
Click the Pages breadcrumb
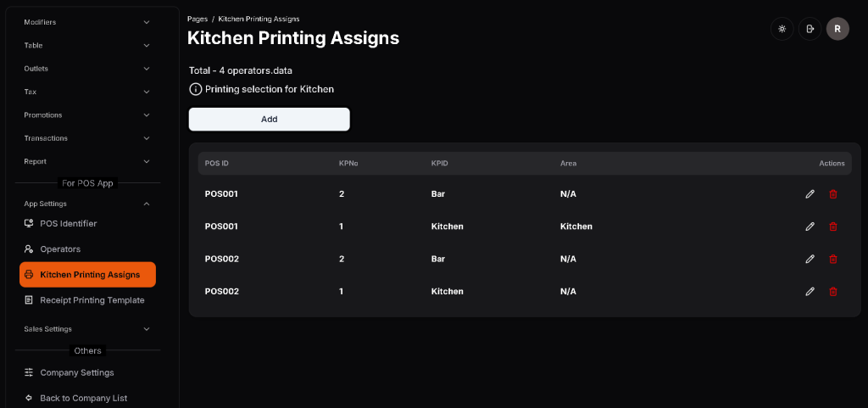pyautogui.click(x=197, y=19)
